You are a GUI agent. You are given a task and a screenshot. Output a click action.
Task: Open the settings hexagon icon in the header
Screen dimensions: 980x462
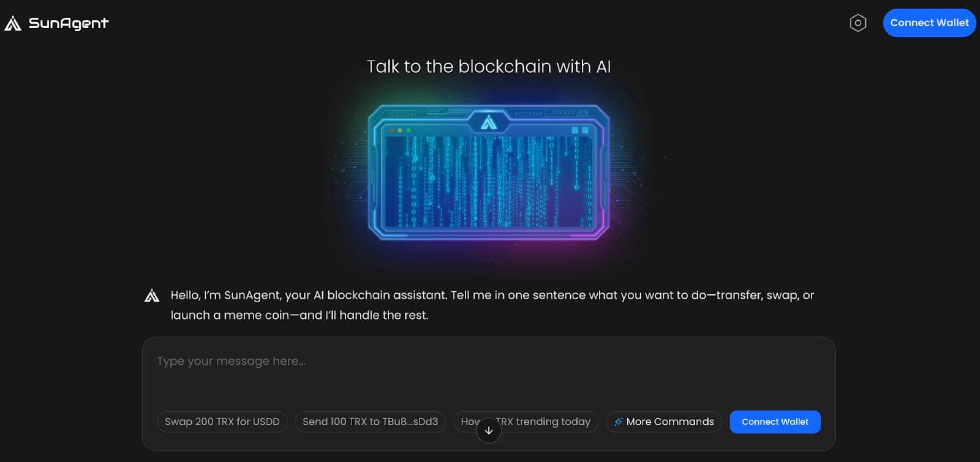tap(858, 23)
